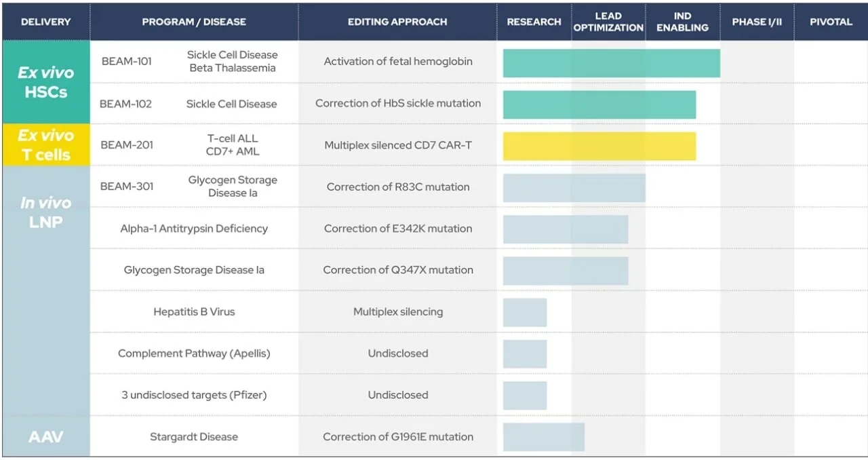868x460 pixels.
Task: Select the BEAM-102 program label
Action: [126, 104]
